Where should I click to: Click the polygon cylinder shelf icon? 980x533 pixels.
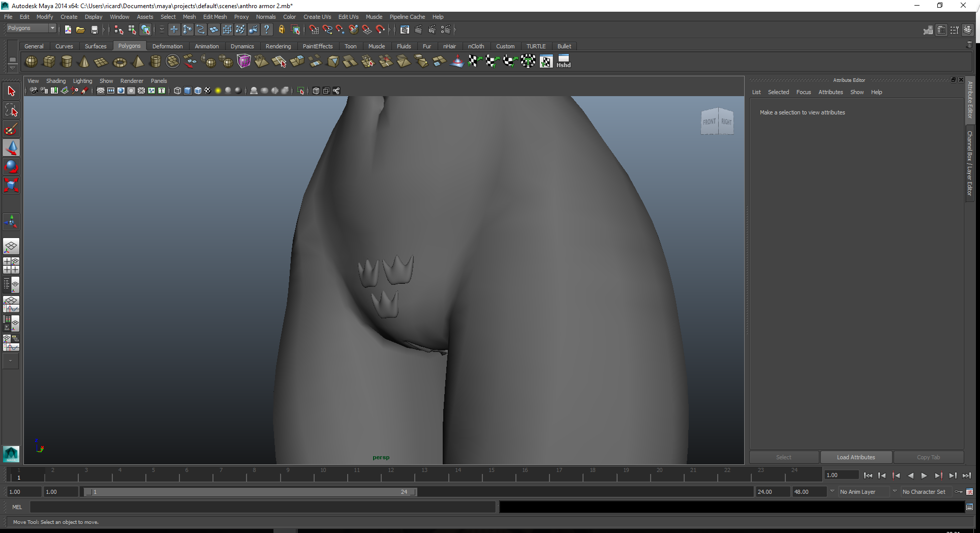pyautogui.click(x=66, y=62)
